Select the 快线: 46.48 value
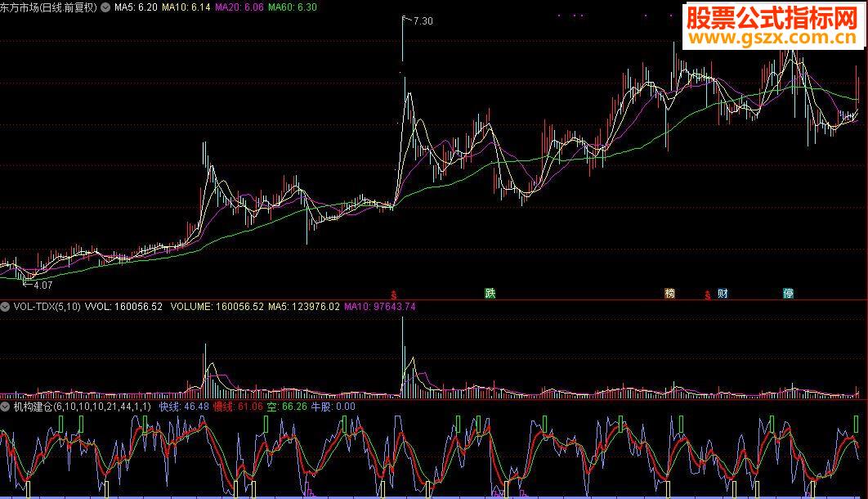Image resolution: width=868 pixels, height=499 pixels. click(185, 407)
